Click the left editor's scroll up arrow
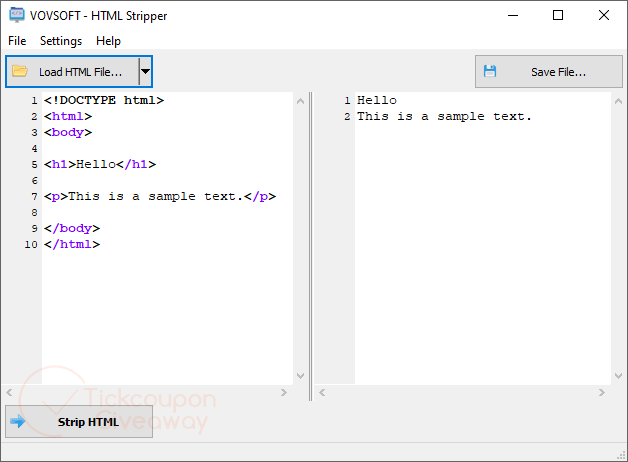 (x=300, y=101)
